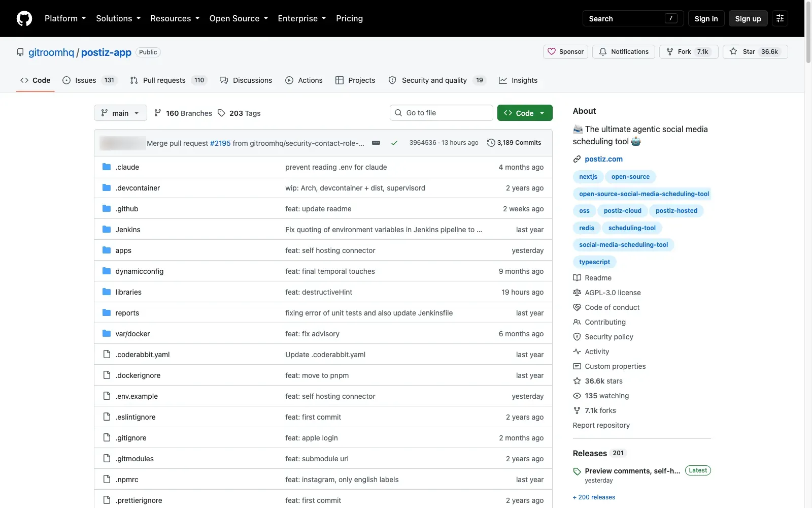Select the nextjs topic tag
Screen dimensions: 812x508
588,177
